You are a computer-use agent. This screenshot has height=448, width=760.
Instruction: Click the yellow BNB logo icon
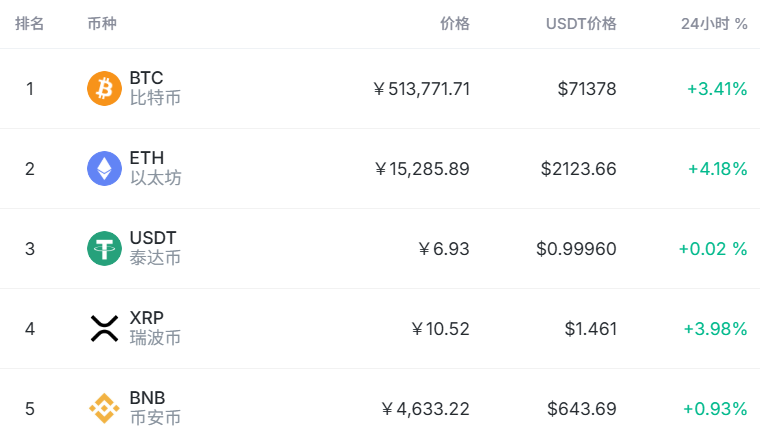(x=104, y=408)
